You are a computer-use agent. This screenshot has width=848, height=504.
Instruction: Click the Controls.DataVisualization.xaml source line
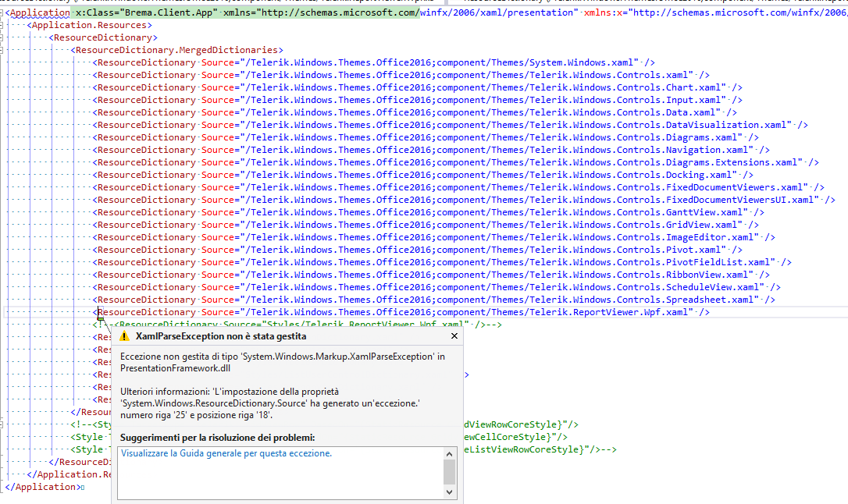[x=450, y=124]
